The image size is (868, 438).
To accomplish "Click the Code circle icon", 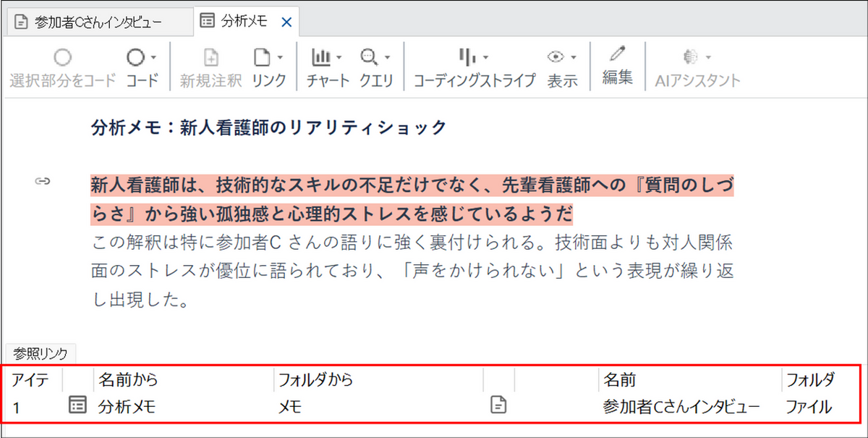I will [135, 57].
